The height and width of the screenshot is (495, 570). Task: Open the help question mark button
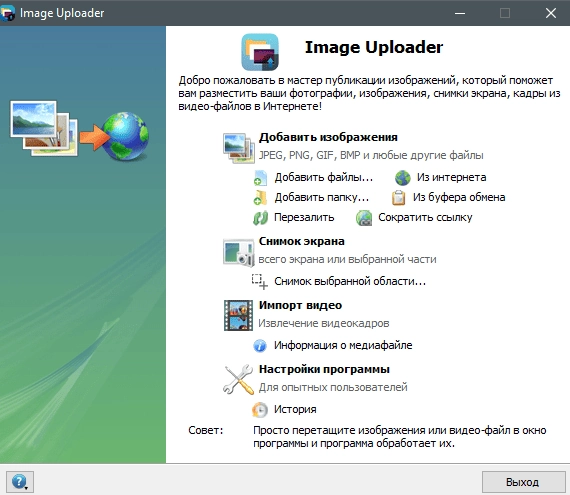pos(20,482)
